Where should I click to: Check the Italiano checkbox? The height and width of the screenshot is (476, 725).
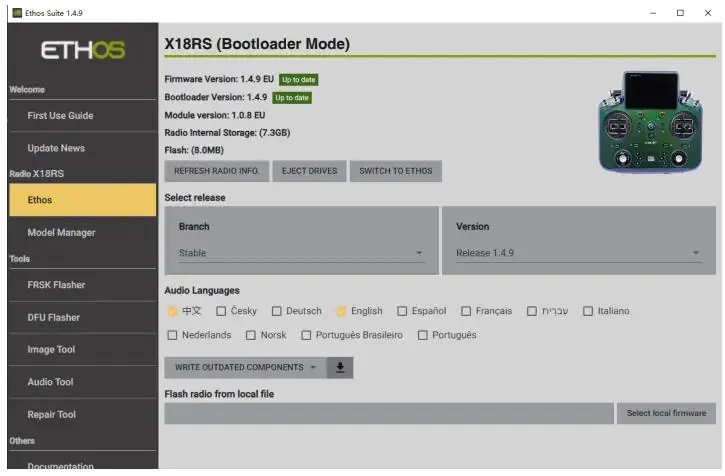click(588, 311)
